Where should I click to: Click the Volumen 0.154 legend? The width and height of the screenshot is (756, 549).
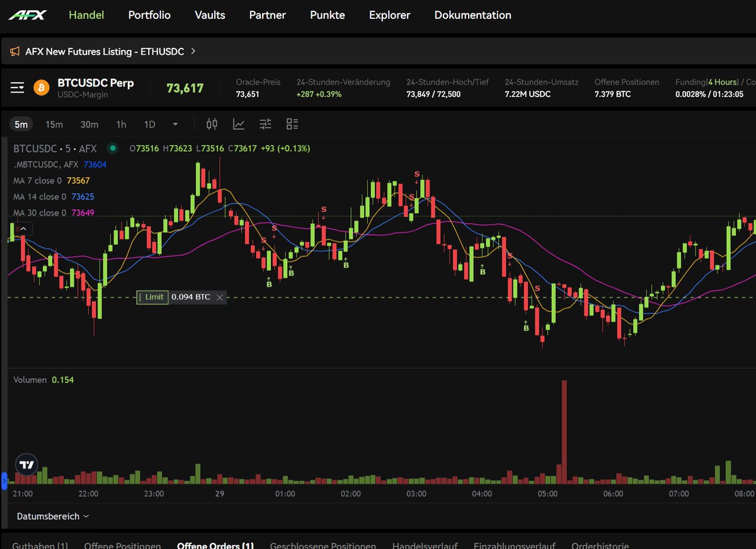(43, 380)
